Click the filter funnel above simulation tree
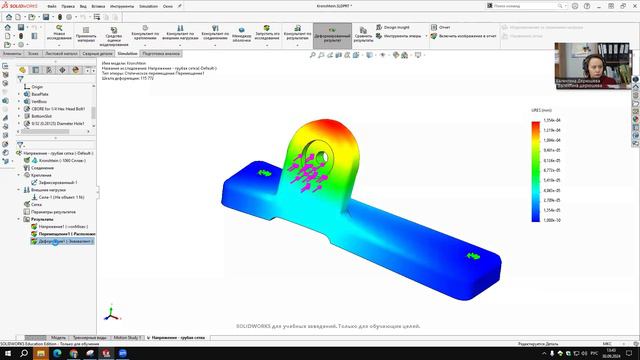 (20, 144)
